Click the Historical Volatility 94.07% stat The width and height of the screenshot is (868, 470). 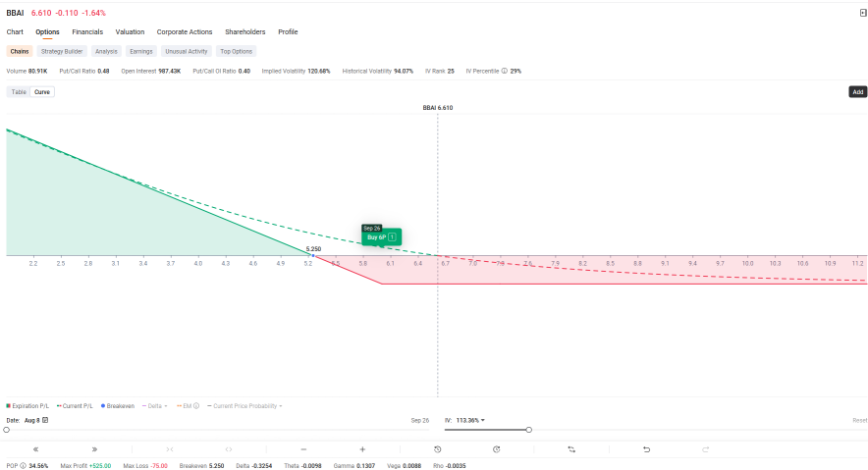point(377,71)
